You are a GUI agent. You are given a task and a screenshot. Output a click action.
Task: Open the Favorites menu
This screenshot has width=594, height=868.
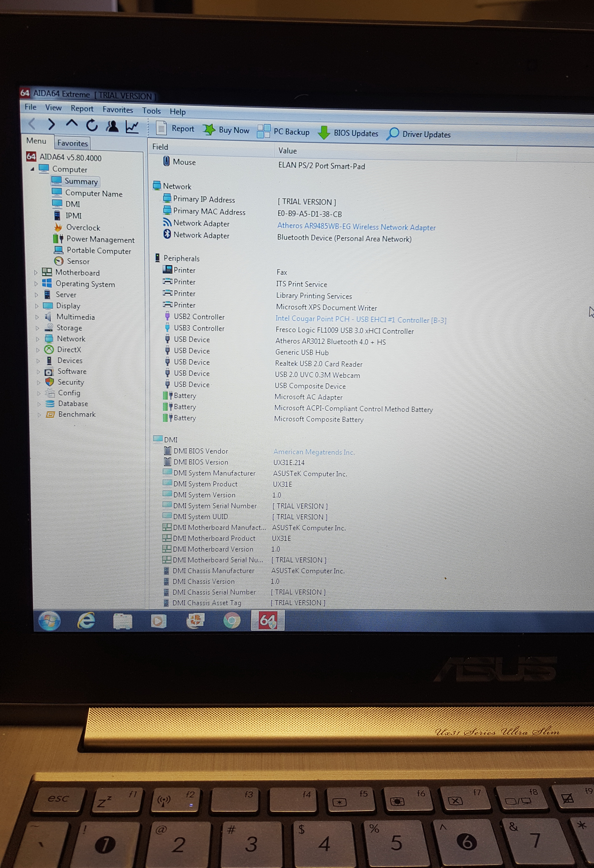[118, 110]
